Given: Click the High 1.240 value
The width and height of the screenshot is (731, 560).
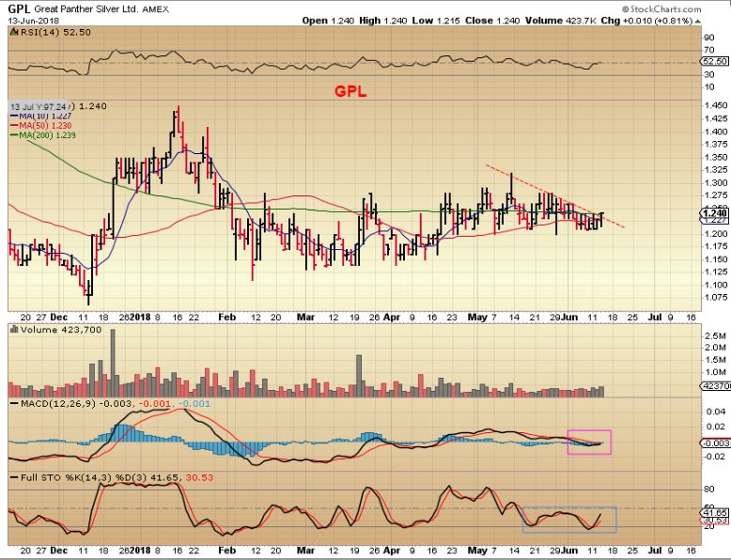Looking at the screenshot, I should pos(383,21).
